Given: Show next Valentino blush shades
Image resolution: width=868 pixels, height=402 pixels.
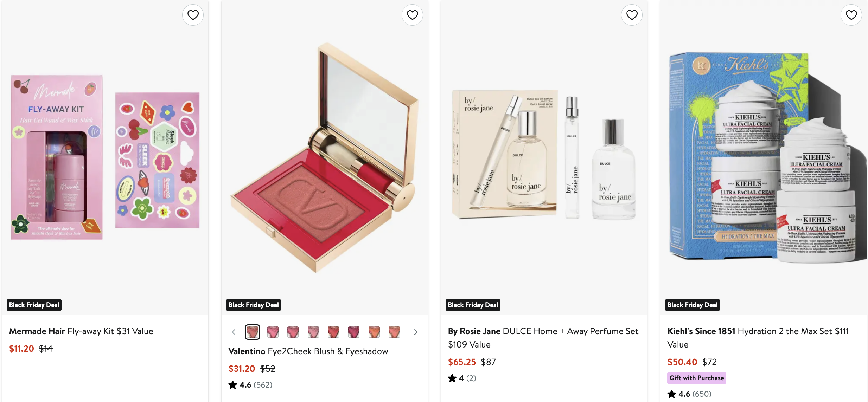Looking at the screenshot, I should click(416, 332).
